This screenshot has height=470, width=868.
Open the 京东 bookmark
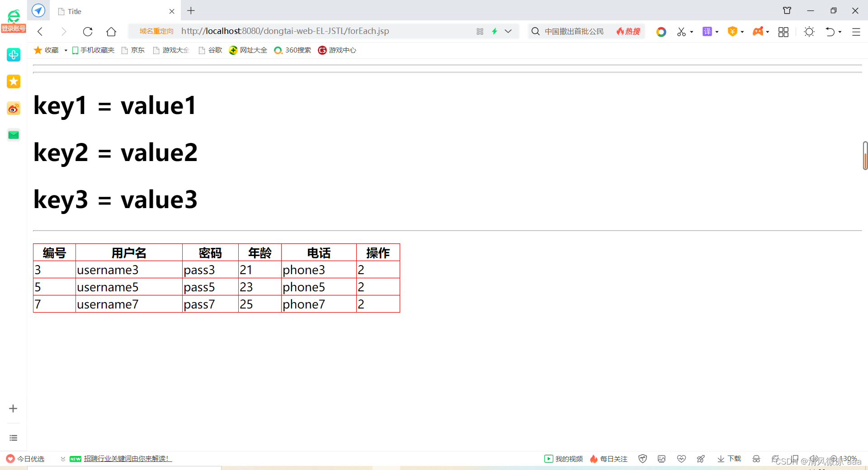pyautogui.click(x=133, y=50)
